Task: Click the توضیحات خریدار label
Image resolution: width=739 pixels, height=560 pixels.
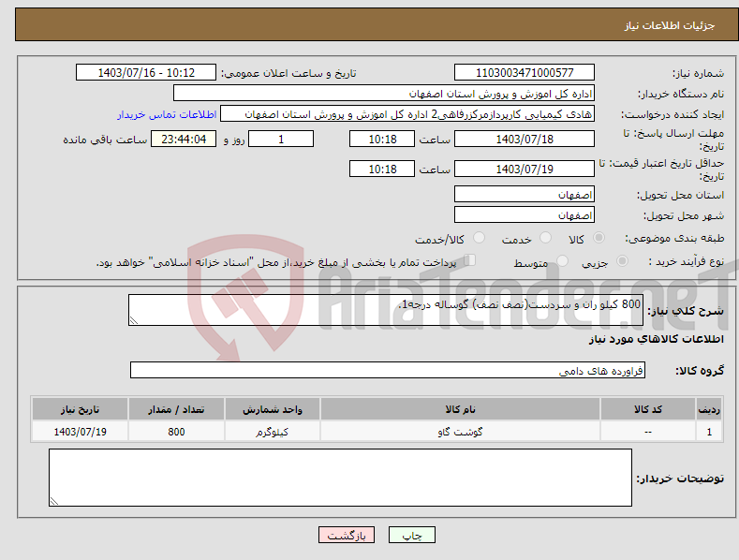Action: pos(680,479)
